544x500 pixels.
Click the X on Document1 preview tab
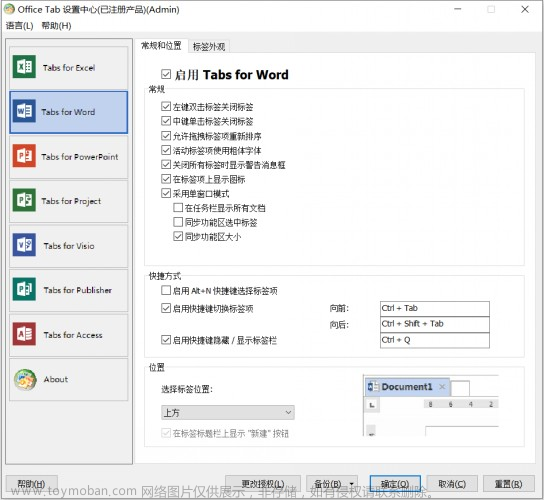[x=442, y=387]
